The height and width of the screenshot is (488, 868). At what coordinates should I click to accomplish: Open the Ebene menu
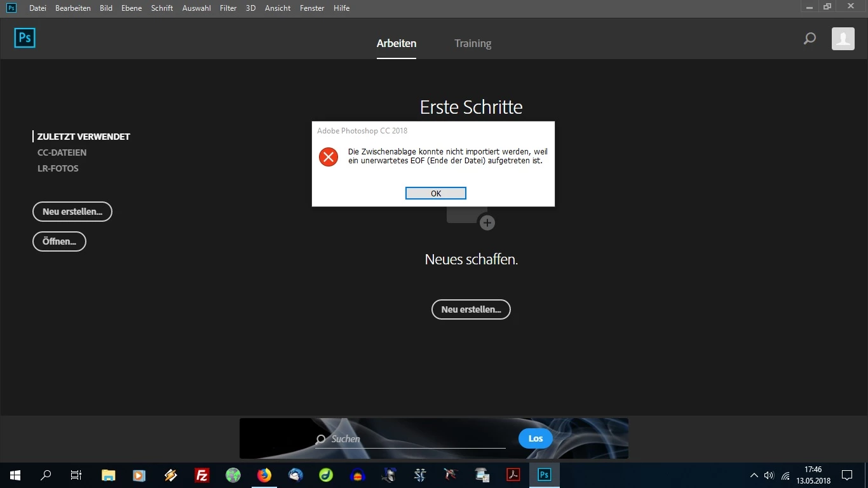click(x=132, y=8)
